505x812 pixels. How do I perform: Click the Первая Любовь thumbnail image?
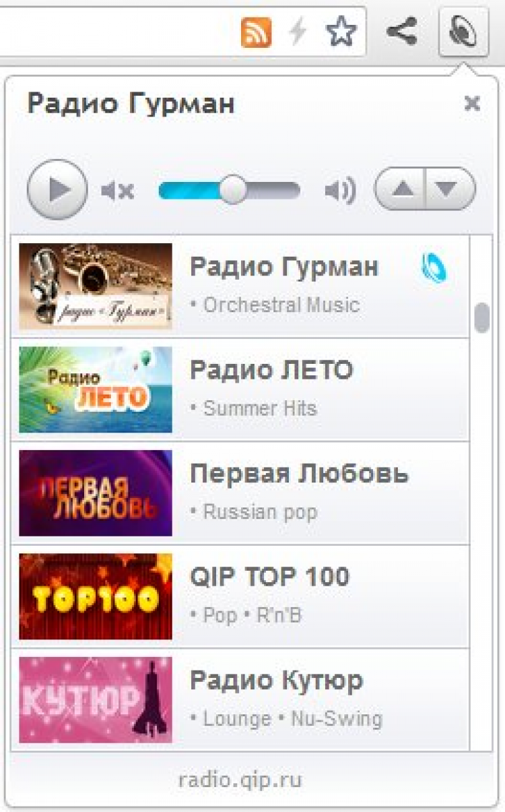coord(96,493)
